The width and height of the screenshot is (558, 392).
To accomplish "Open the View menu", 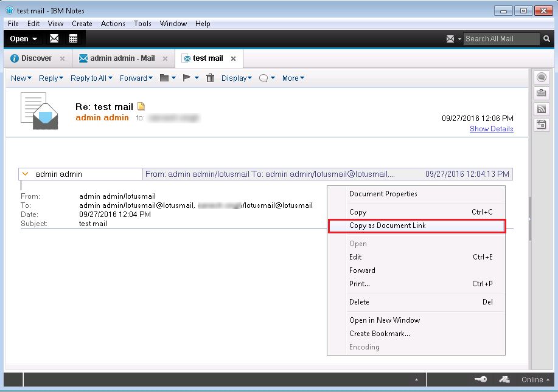I will [x=55, y=24].
